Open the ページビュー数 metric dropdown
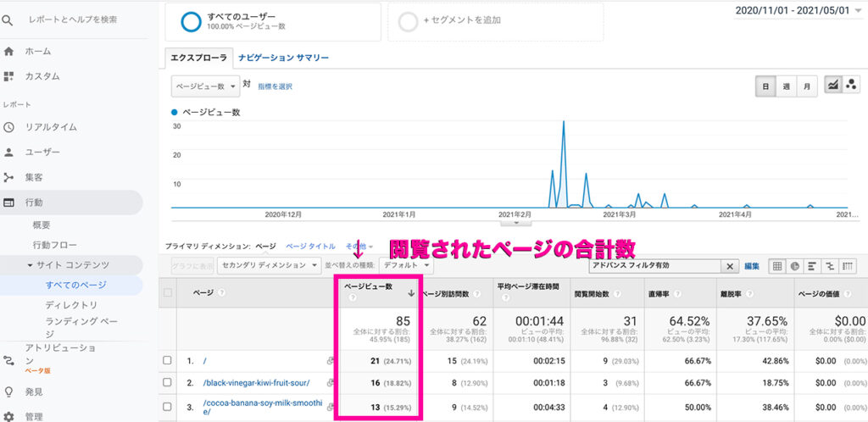Viewport: 868px width, 422px height. tap(206, 86)
